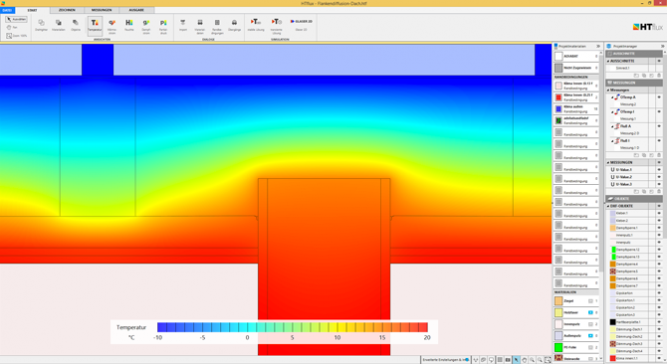
Task: Open the DATEI menu tab
Action: tap(7, 10)
